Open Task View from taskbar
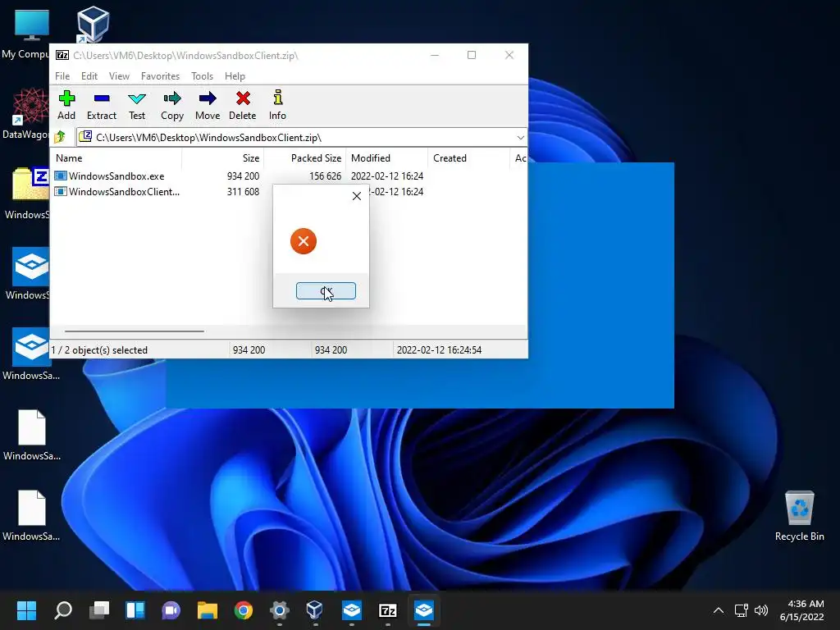The image size is (840, 630). tap(99, 609)
